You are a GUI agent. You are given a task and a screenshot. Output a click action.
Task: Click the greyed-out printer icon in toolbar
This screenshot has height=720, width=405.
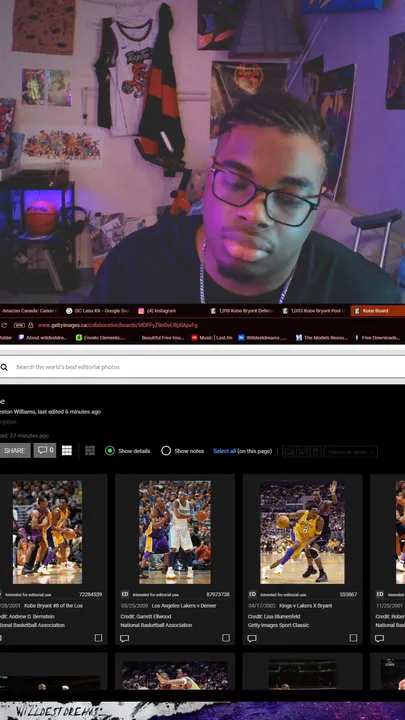tap(288, 451)
